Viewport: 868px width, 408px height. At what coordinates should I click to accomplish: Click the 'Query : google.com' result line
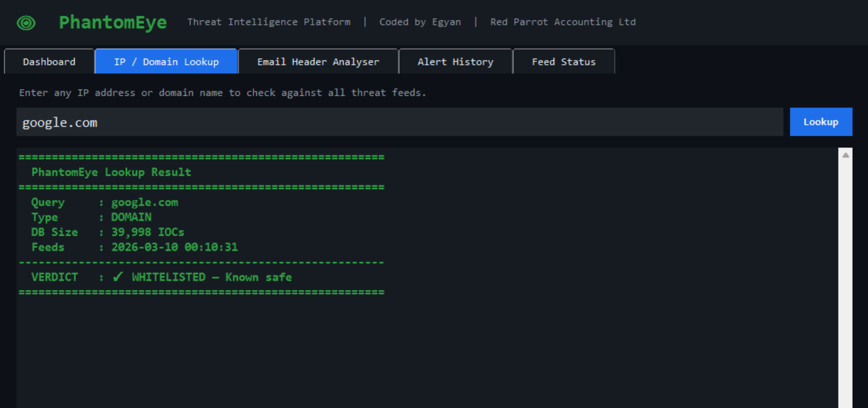[x=105, y=203]
